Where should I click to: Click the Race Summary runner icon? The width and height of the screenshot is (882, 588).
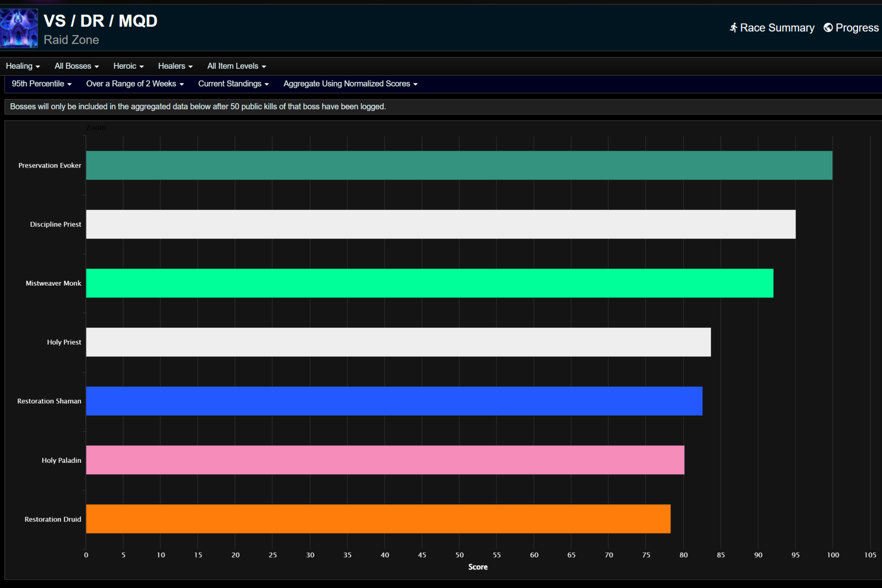tap(733, 28)
